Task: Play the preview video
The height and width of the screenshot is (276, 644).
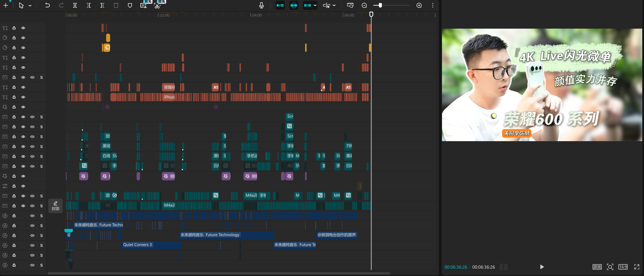Action: [x=542, y=267]
